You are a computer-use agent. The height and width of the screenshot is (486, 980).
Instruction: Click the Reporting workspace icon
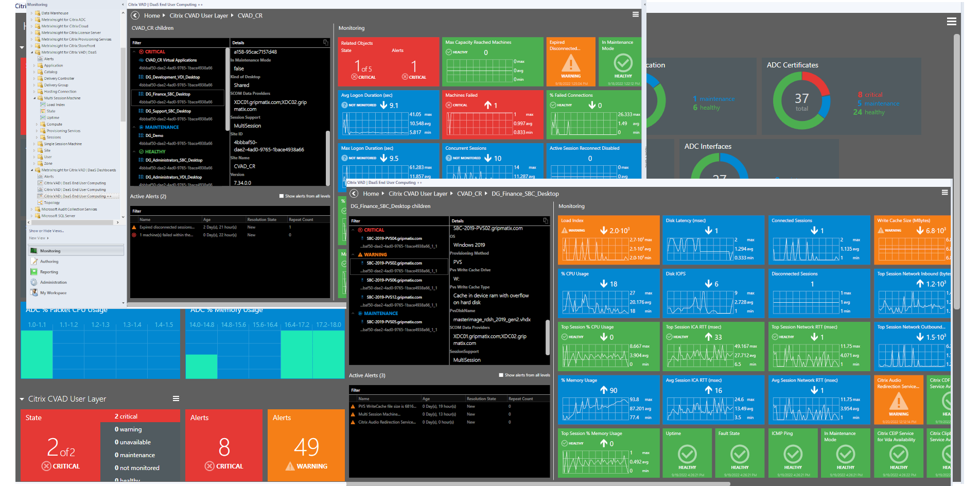click(x=34, y=272)
